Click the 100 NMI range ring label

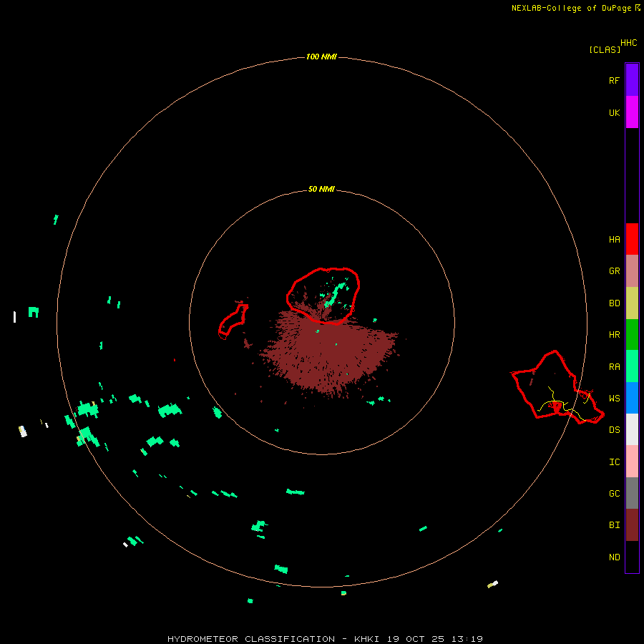click(x=321, y=57)
